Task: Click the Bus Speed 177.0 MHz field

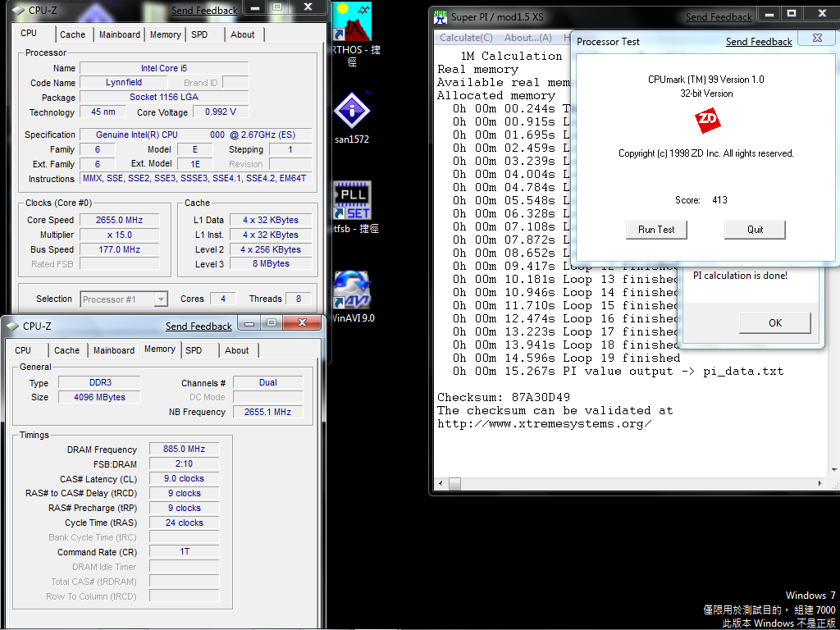Action: [120, 249]
